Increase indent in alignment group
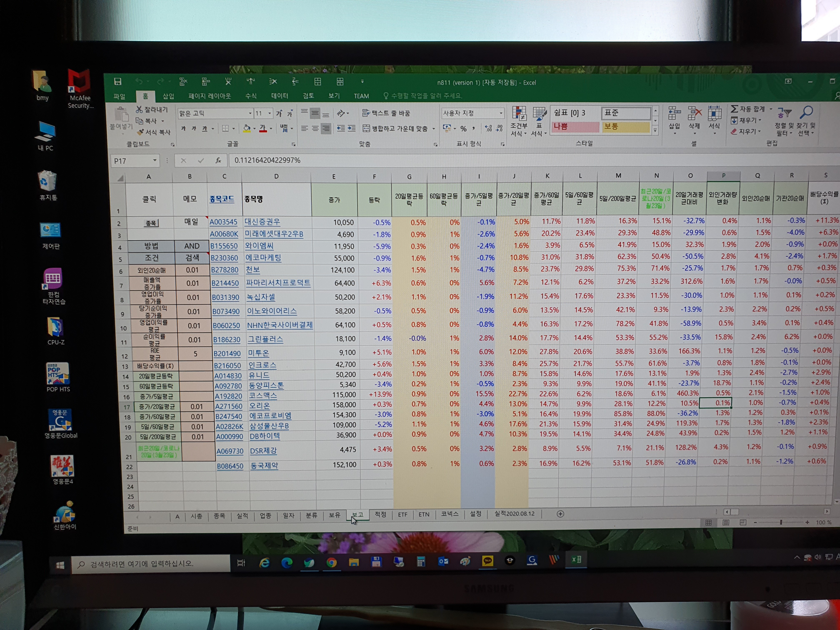The height and width of the screenshot is (630, 840). 352,128
